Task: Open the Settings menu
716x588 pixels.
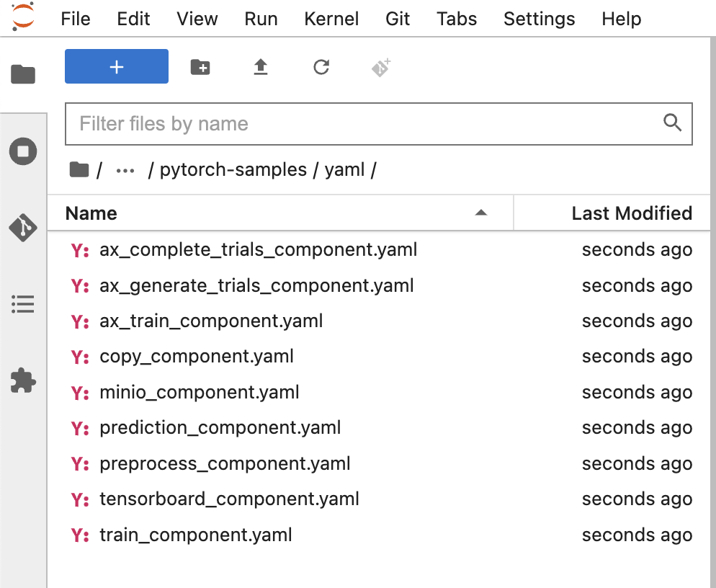Action: pyautogui.click(x=539, y=19)
